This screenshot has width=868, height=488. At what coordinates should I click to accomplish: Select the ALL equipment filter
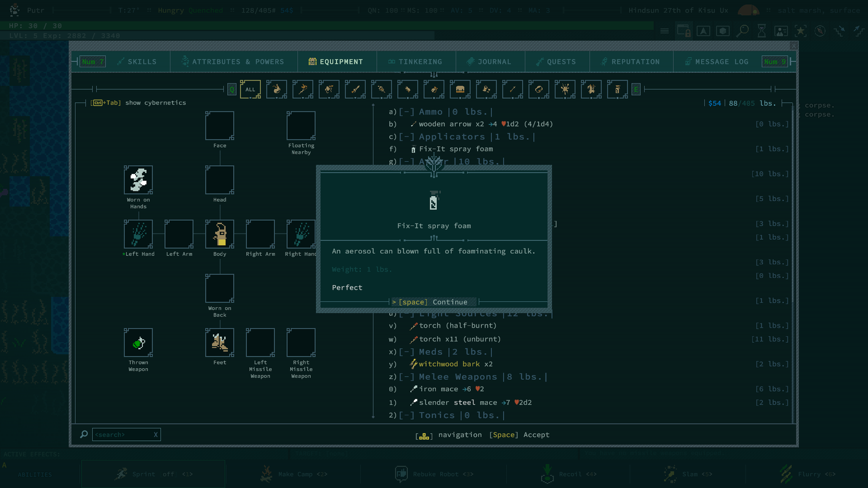pyautogui.click(x=250, y=89)
